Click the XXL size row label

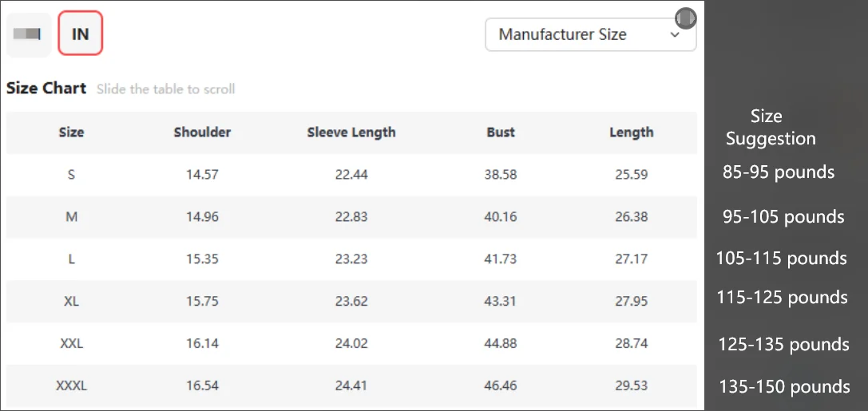point(71,343)
